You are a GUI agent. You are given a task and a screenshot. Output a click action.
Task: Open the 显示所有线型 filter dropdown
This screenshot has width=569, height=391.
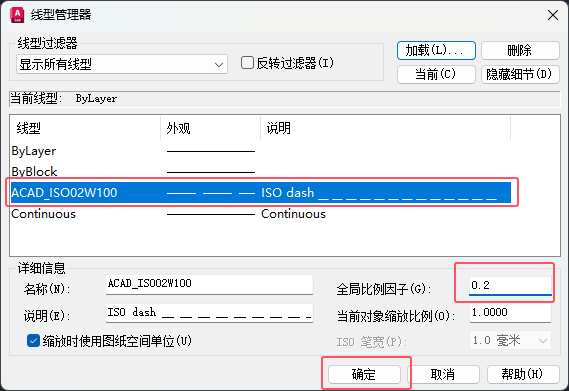pyautogui.click(x=122, y=64)
